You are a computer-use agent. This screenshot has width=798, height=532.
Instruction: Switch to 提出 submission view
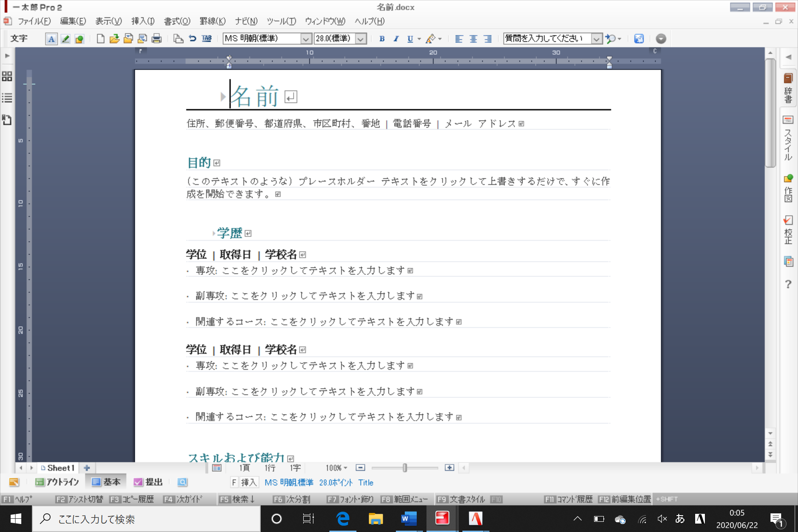coord(149,482)
